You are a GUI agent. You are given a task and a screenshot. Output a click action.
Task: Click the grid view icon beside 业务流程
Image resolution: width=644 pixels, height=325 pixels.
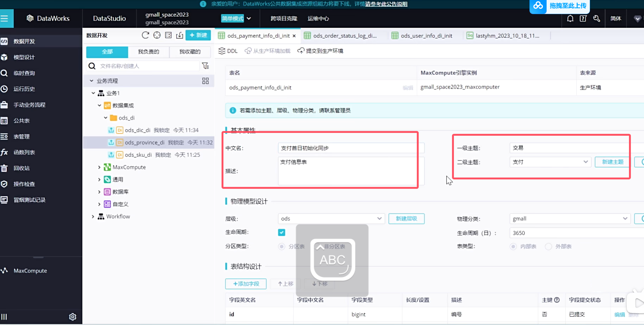205,81
